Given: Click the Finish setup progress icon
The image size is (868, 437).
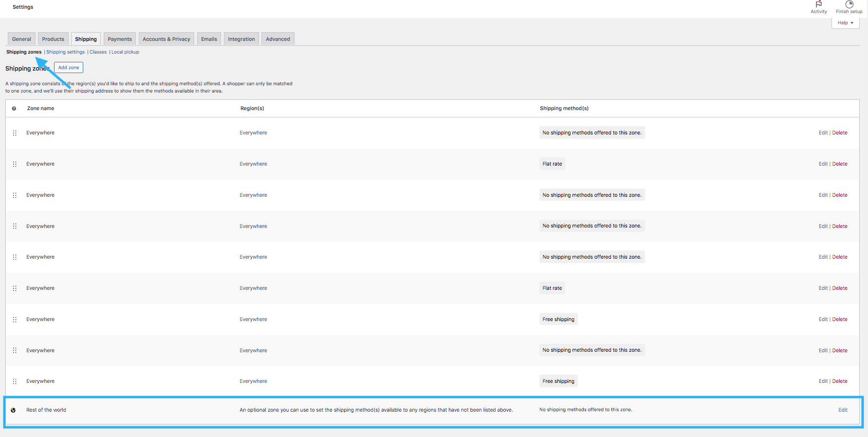Looking at the screenshot, I should click(x=849, y=4).
